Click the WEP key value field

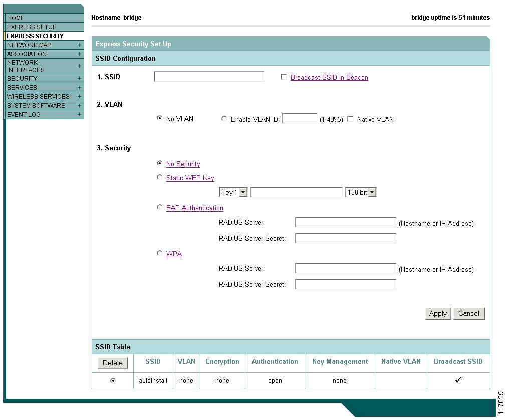[x=296, y=192]
